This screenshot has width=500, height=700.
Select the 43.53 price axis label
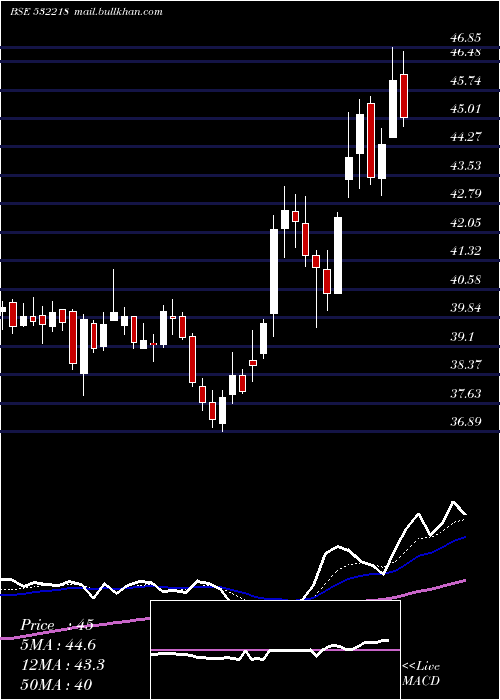[x=466, y=166]
